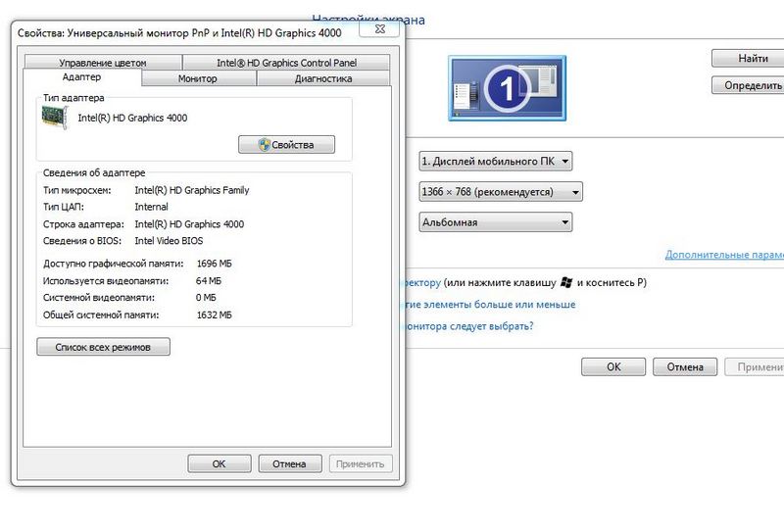Select the Адаптер tab
The height and width of the screenshot is (532, 784).
point(81,77)
